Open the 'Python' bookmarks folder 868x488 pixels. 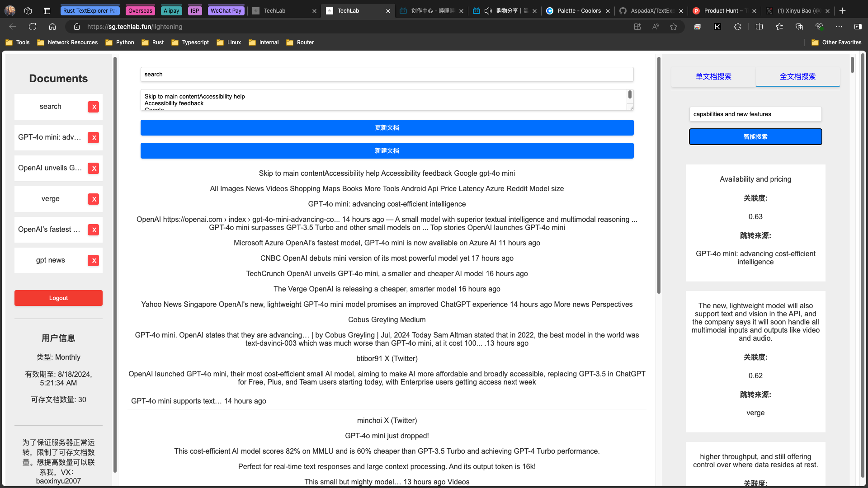[120, 42]
